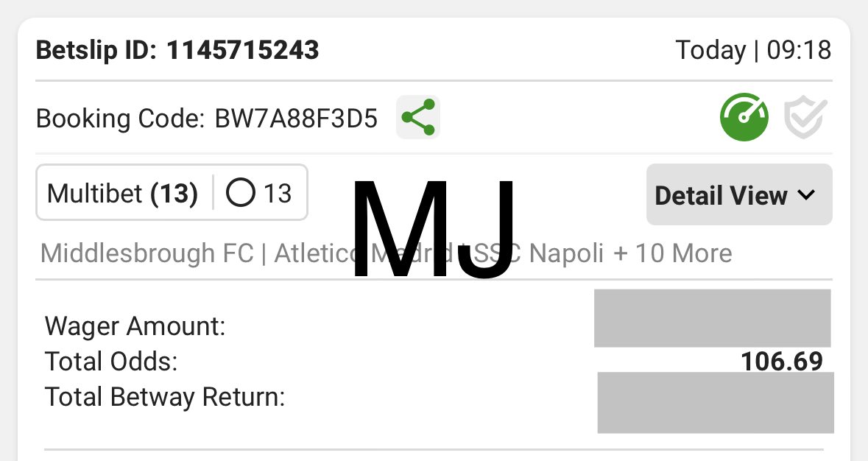The image size is (868, 461).
Task: Tap the hidden Wager Amount grey box
Action: click(x=713, y=318)
